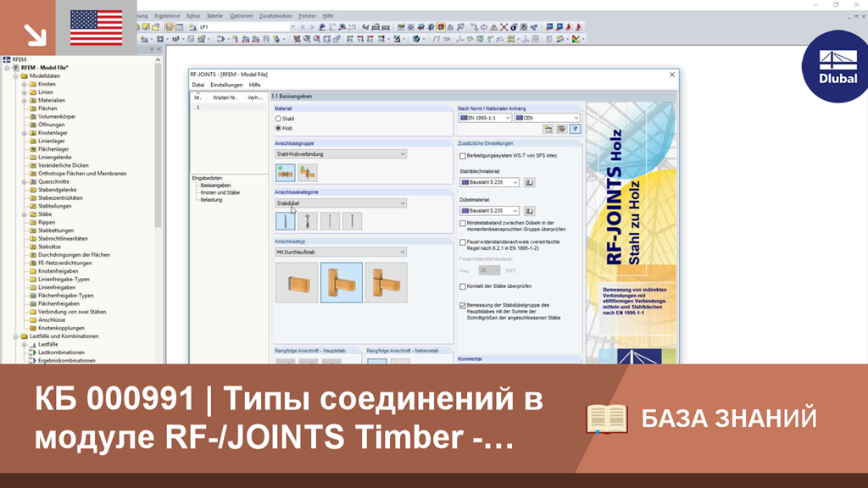Viewport: 868px width, 488px height.
Task: Click the middle settings icon below CEN dropdown
Action: (x=561, y=129)
